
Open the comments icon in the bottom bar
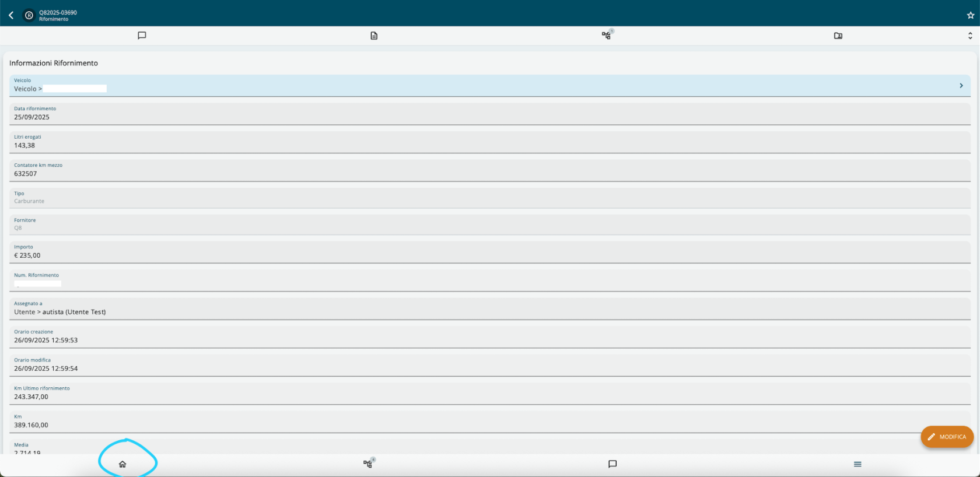tap(612, 464)
